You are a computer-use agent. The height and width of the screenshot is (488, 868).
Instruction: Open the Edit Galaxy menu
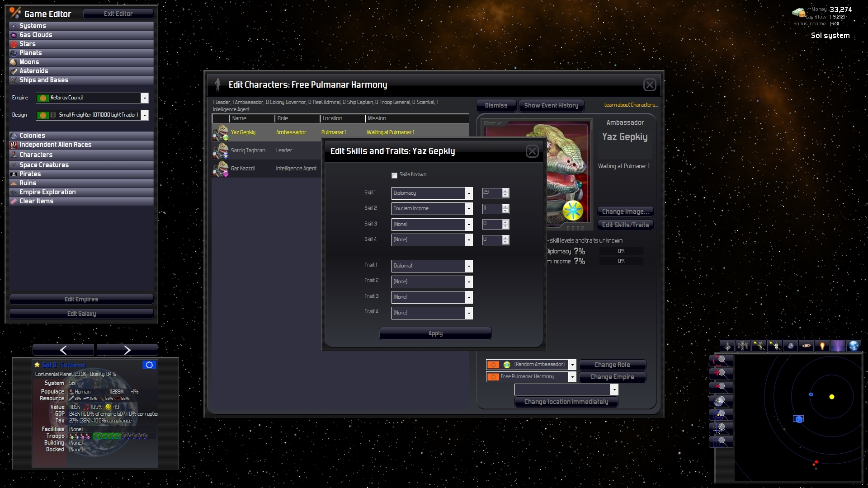point(81,313)
